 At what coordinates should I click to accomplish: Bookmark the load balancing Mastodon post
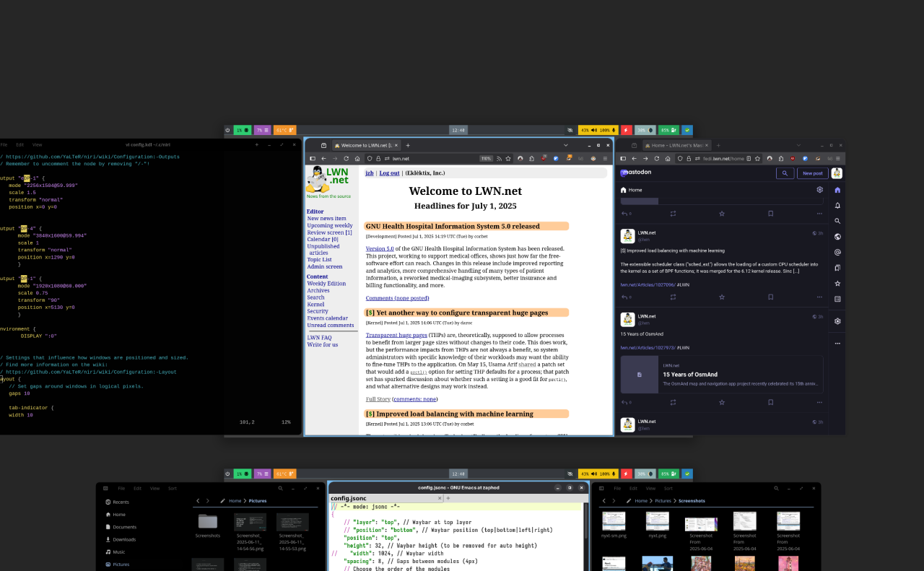tap(770, 297)
